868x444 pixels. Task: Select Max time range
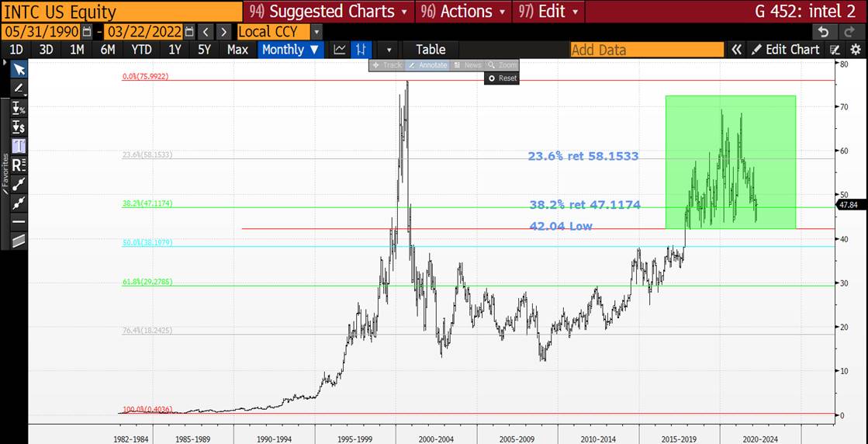[x=237, y=50]
